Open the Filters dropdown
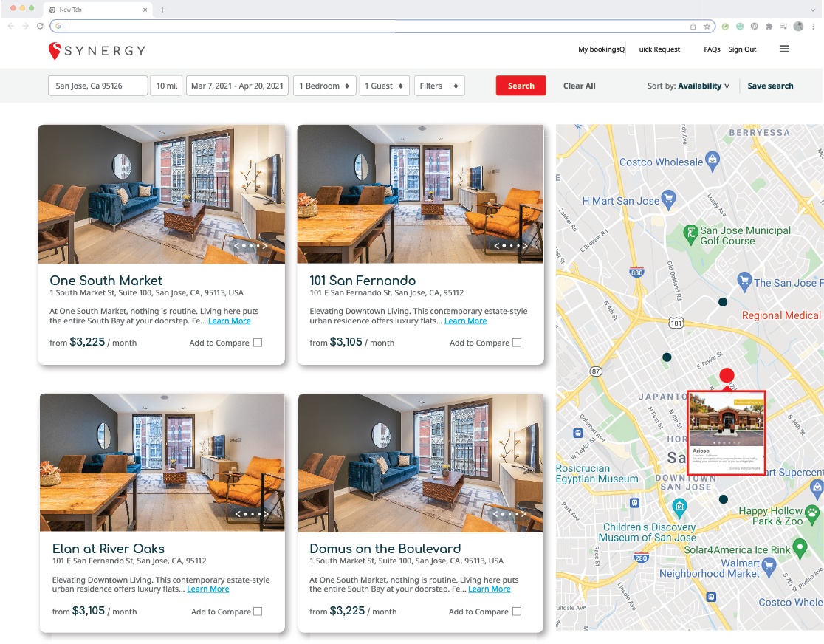 pos(439,86)
